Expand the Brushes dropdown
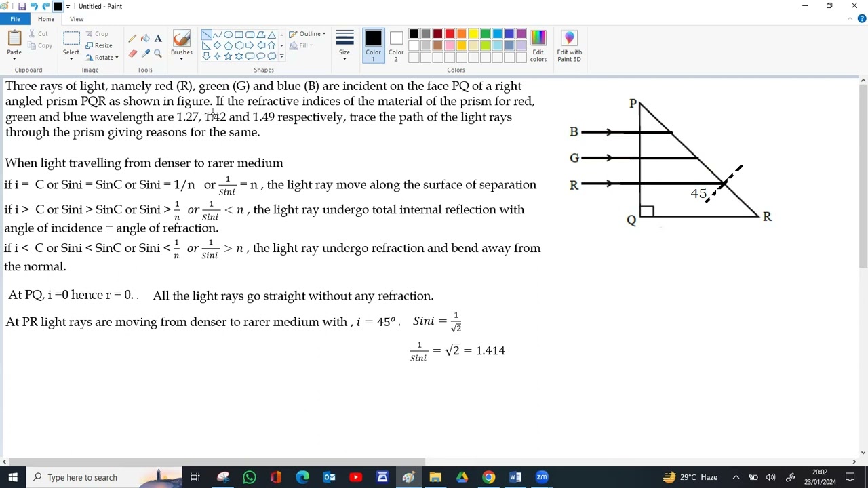The image size is (868, 488). (181, 59)
